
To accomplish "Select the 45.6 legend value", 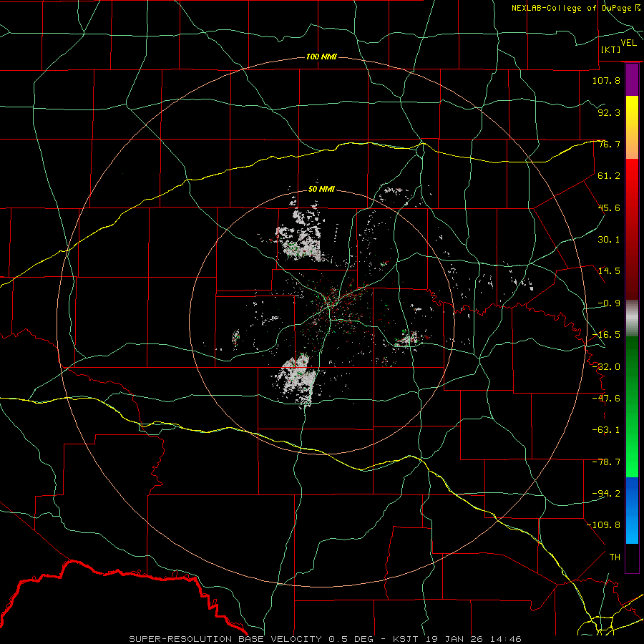I will click(609, 208).
